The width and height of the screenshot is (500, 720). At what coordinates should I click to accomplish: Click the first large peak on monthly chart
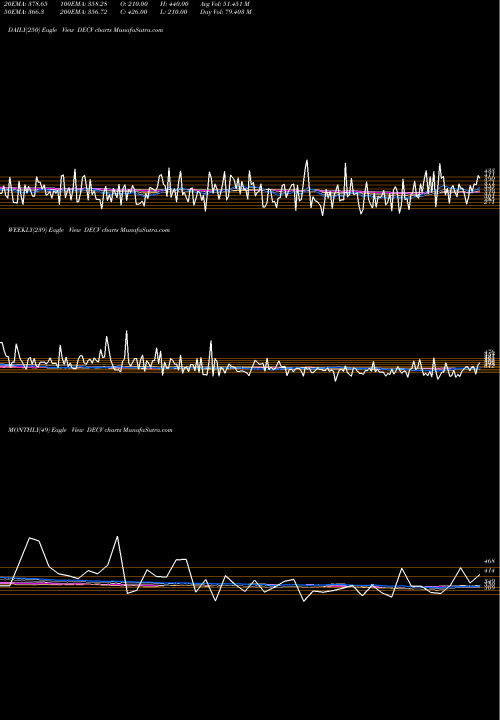coord(30,538)
